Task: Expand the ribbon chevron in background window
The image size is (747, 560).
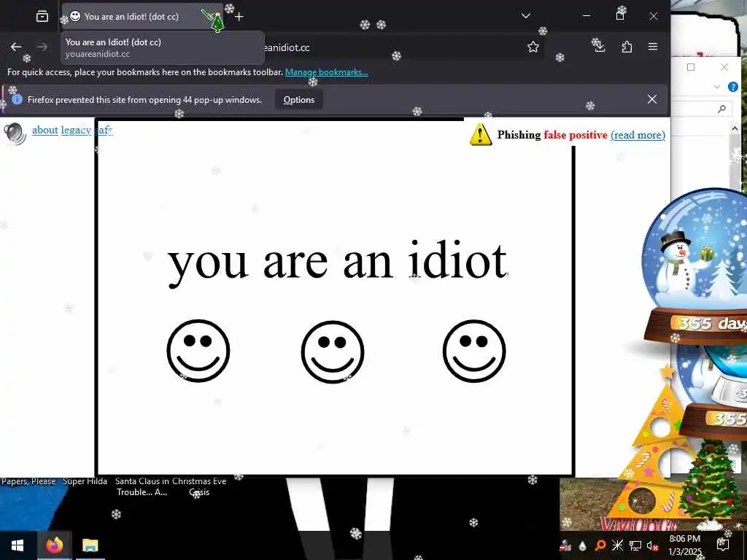Action: tap(717, 87)
